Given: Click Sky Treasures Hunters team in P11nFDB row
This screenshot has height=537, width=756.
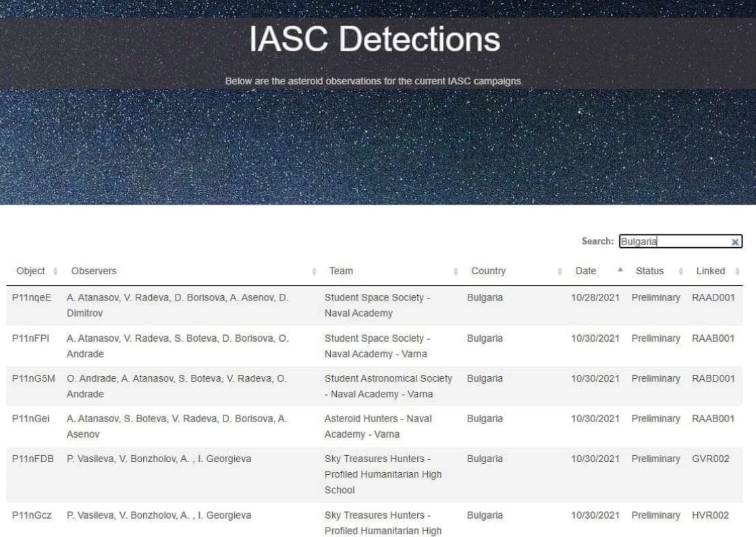Looking at the screenshot, I should [383, 474].
